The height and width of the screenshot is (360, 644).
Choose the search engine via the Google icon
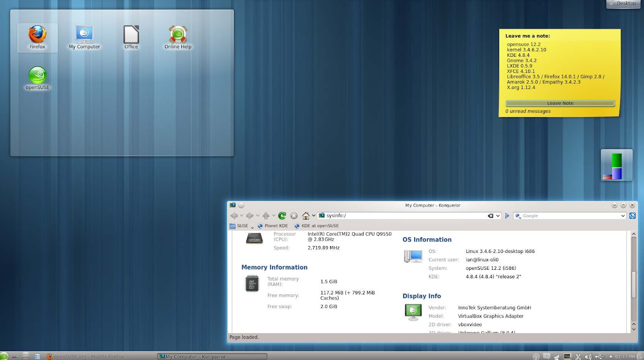coord(518,216)
